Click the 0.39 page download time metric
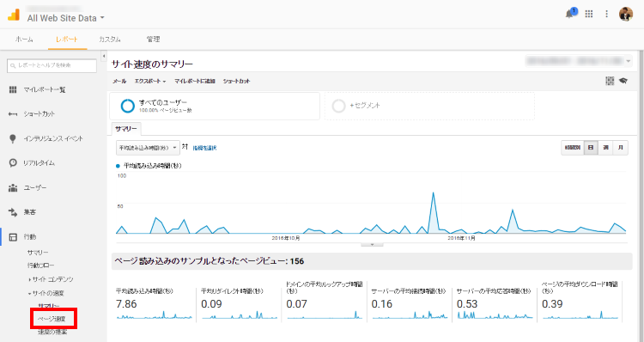The image size is (644, 342). pyautogui.click(x=552, y=304)
